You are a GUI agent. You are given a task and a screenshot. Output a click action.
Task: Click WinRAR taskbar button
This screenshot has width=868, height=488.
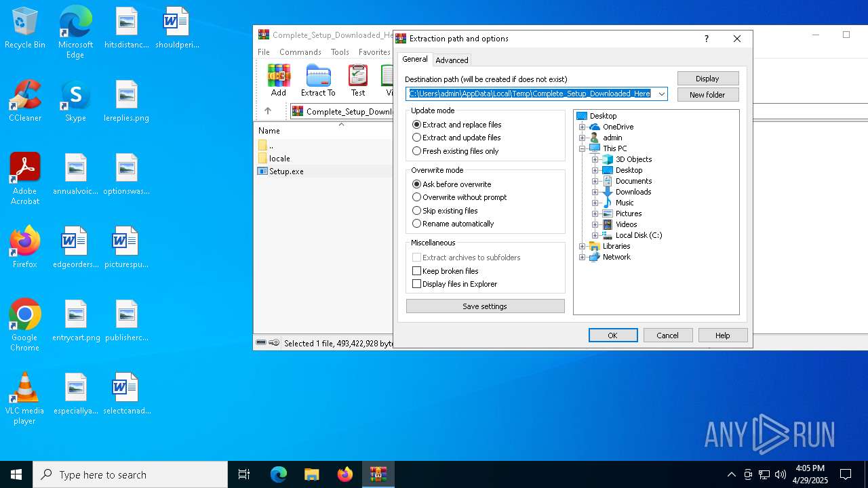tap(378, 474)
